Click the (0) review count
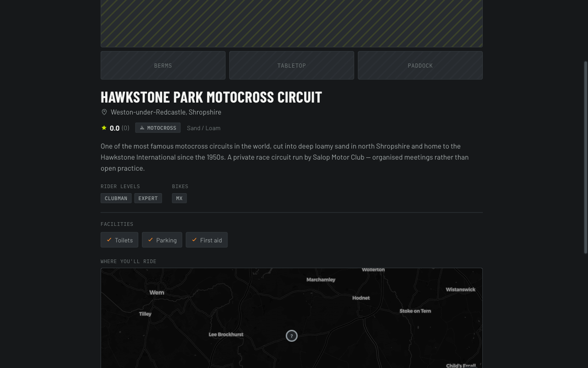The height and width of the screenshot is (368, 588). [125, 128]
